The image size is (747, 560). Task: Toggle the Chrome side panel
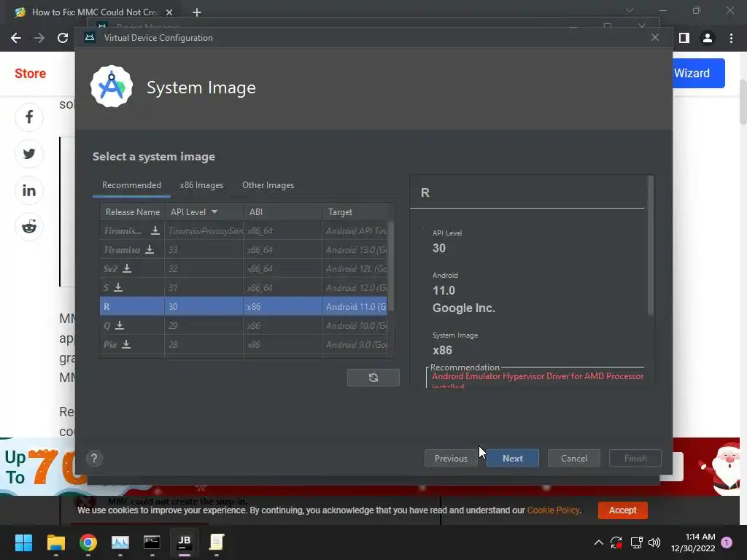point(684,38)
